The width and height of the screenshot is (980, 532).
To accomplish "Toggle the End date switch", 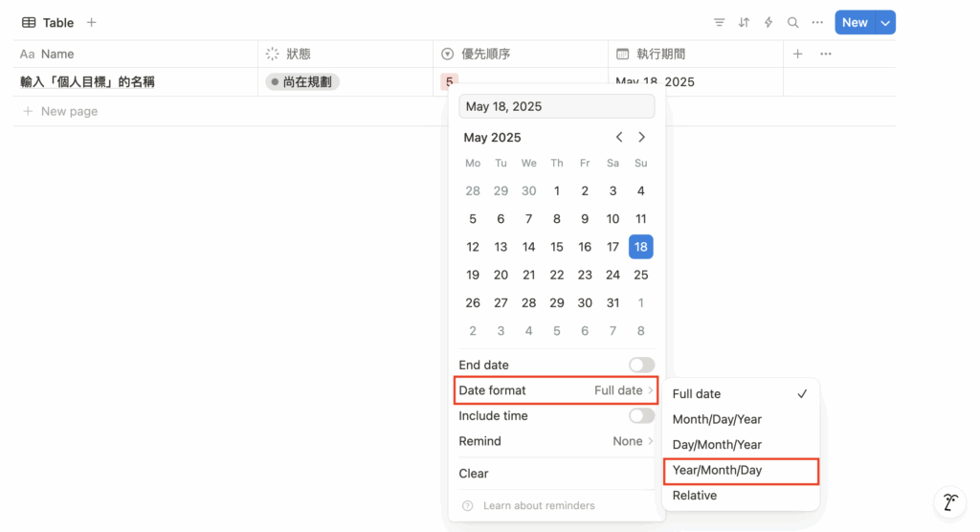I will tap(641, 366).
